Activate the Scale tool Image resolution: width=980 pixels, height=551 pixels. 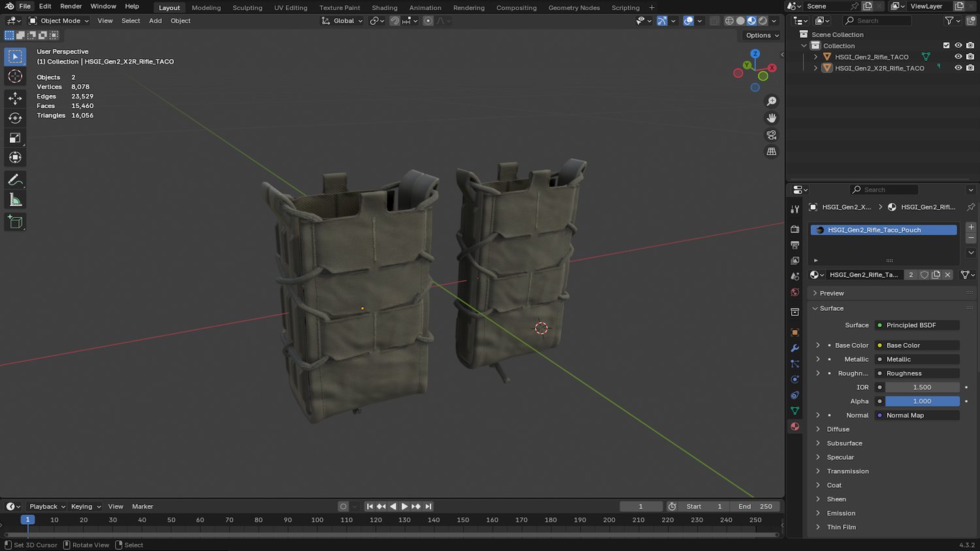pyautogui.click(x=15, y=138)
